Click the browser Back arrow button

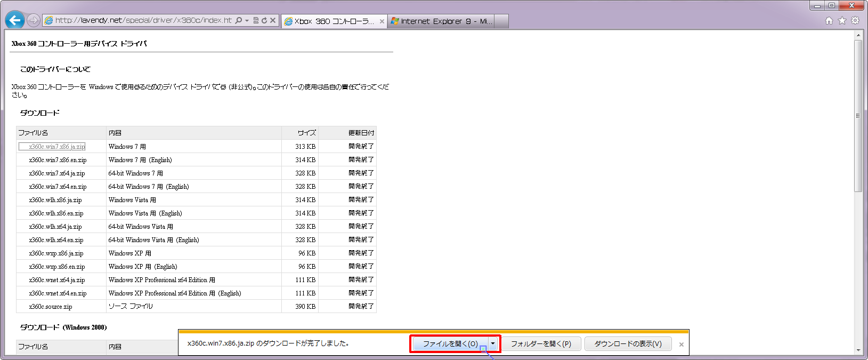[x=15, y=20]
